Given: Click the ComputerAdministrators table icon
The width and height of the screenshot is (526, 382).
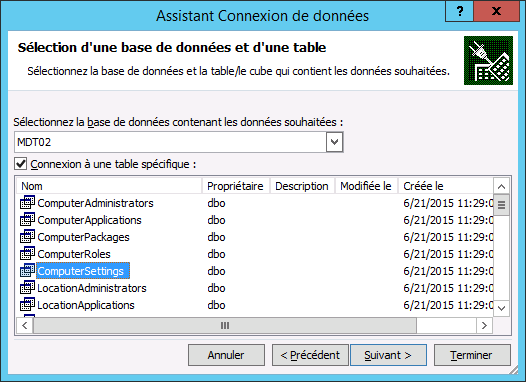Looking at the screenshot, I should pos(27,203).
